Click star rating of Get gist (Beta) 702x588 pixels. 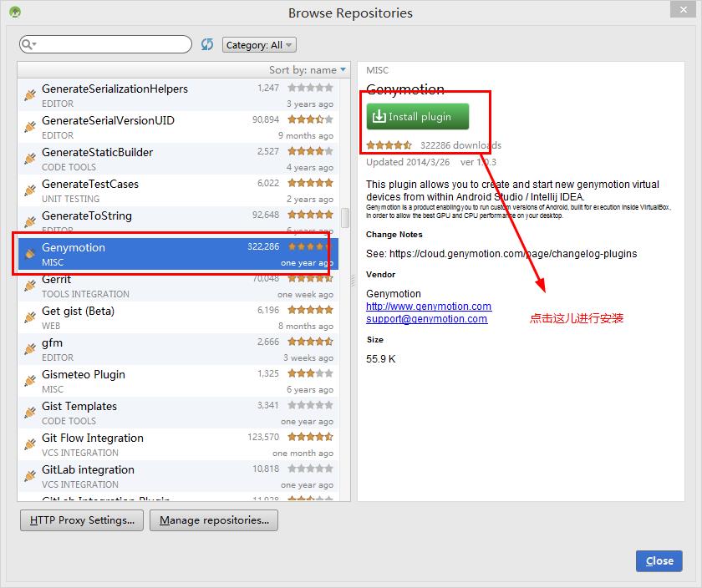[x=310, y=310]
